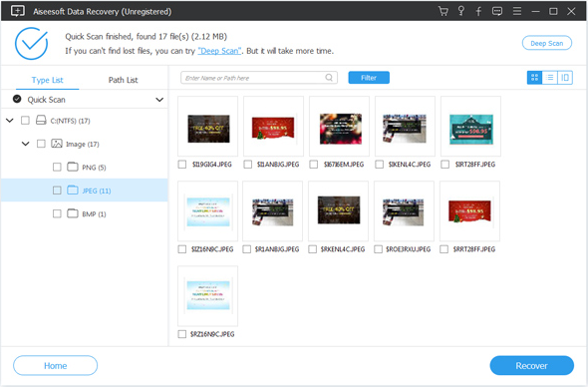This screenshot has height=387, width=588.
Task: Check the $RZ16N9C.JPEG file checkbox
Action: (182, 334)
